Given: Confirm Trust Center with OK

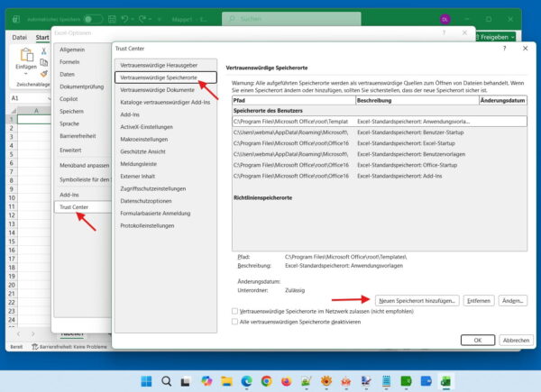Looking at the screenshot, I should tap(478, 341).
